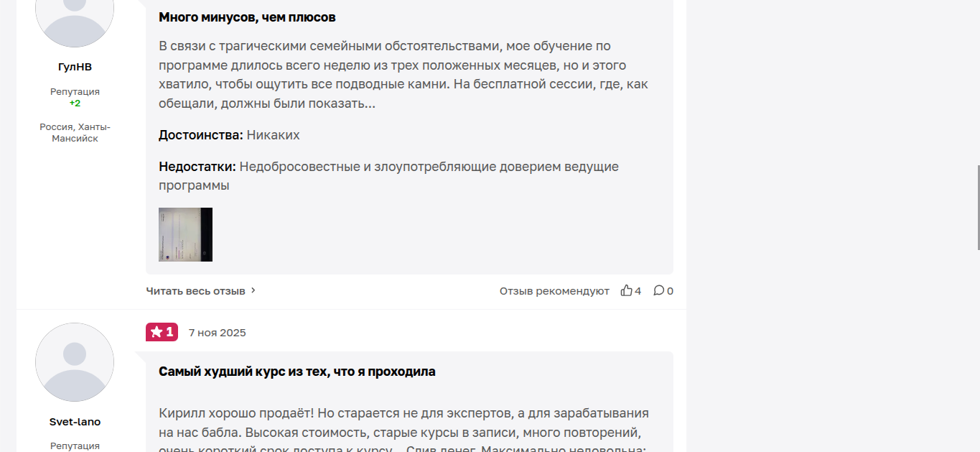Click the 'Отзыв рекомендуют' label

[x=554, y=291]
